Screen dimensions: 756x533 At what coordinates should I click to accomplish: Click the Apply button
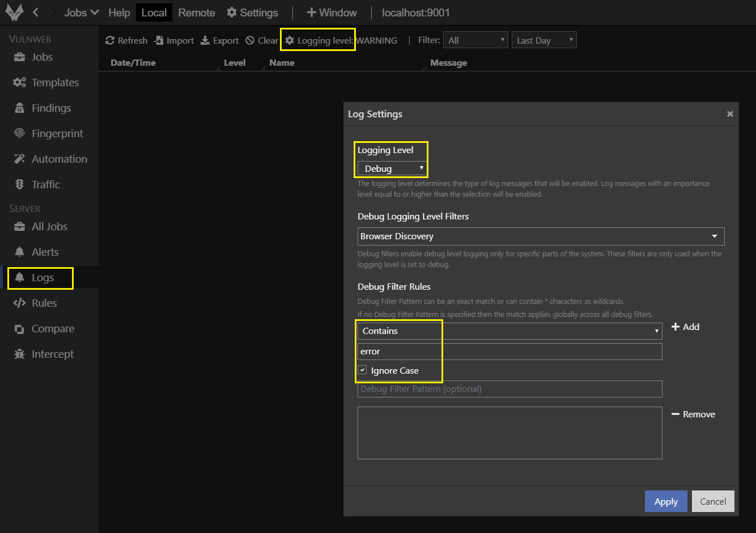click(x=666, y=501)
